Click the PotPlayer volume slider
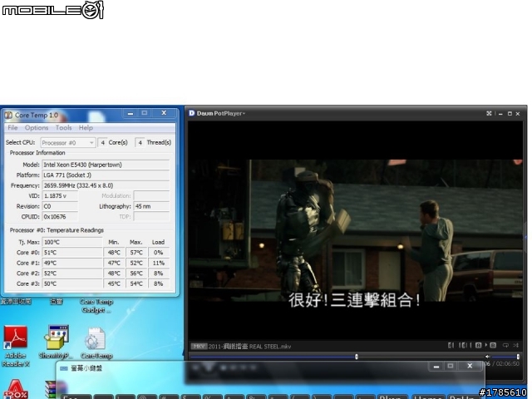The height and width of the screenshot is (399, 532). click(x=505, y=357)
